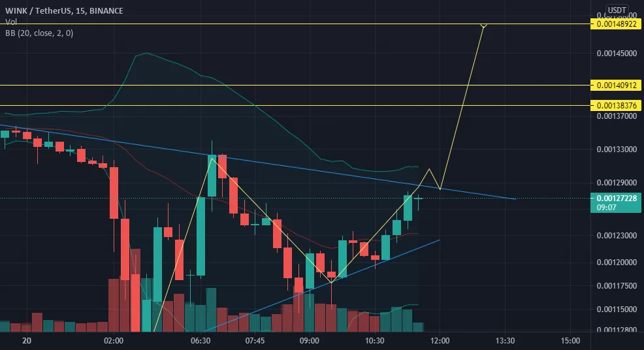
Task: Click the 15:00 time axis label
Action: point(570,341)
